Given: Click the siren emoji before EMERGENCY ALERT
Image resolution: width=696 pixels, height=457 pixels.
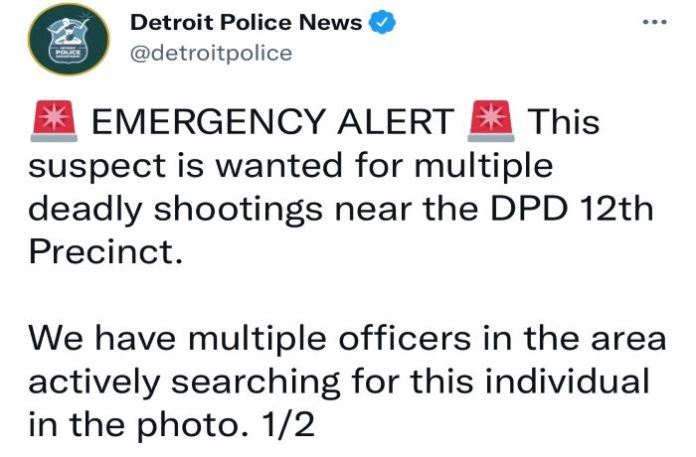Looking at the screenshot, I should 54,121.
